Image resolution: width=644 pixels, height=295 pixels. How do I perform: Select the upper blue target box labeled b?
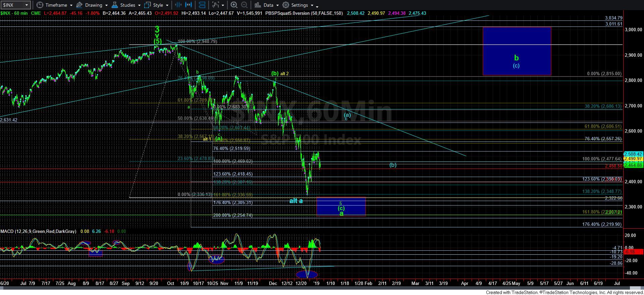click(517, 51)
